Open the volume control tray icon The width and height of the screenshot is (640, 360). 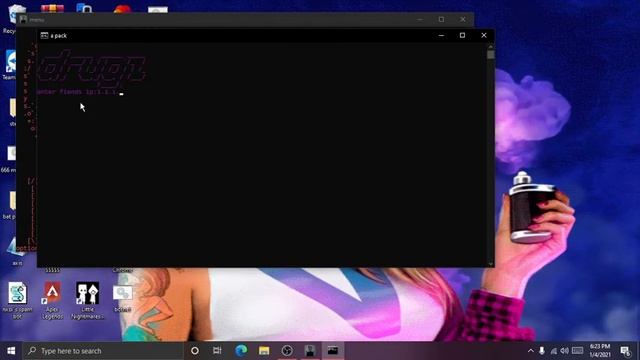coord(564,351)
